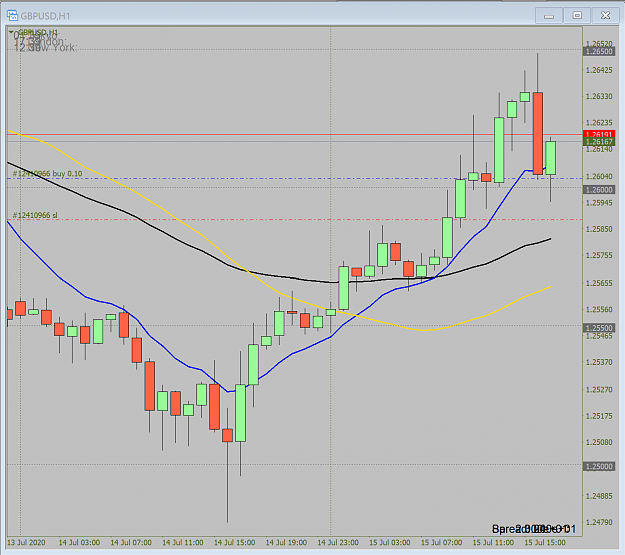Click the 1.25175 price scale value

[x=599, y=416]
